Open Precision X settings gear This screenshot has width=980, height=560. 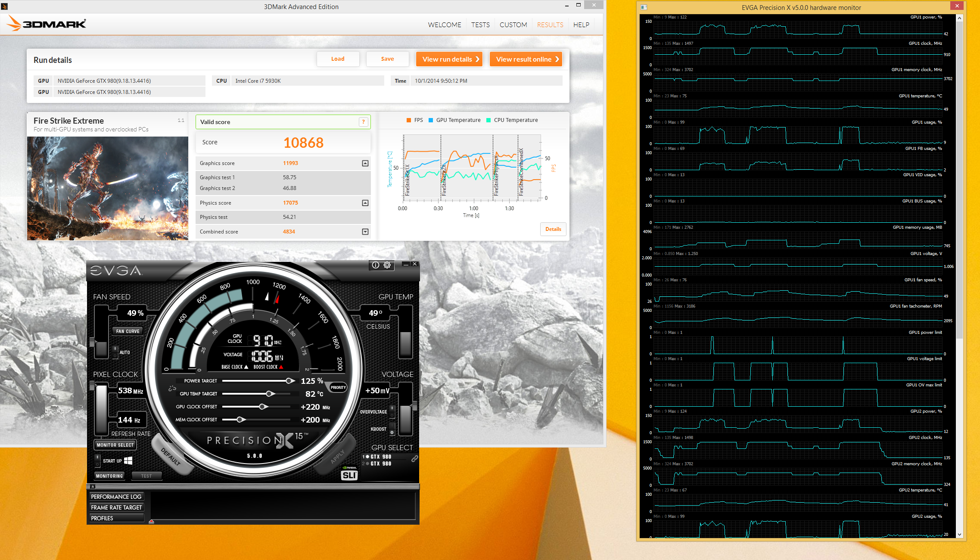387,265
